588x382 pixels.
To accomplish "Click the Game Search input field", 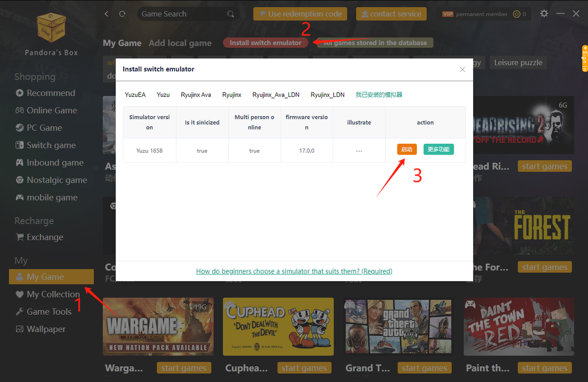I will click(187, 14).
